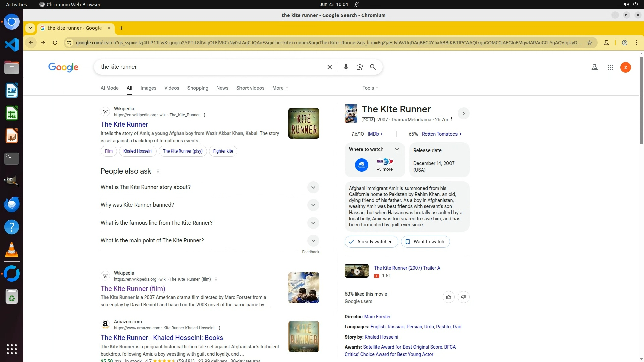The width and height of the screenshot is (644, 362).
Task: Clear the search box with X icon
Action: (x=329, y=67)
